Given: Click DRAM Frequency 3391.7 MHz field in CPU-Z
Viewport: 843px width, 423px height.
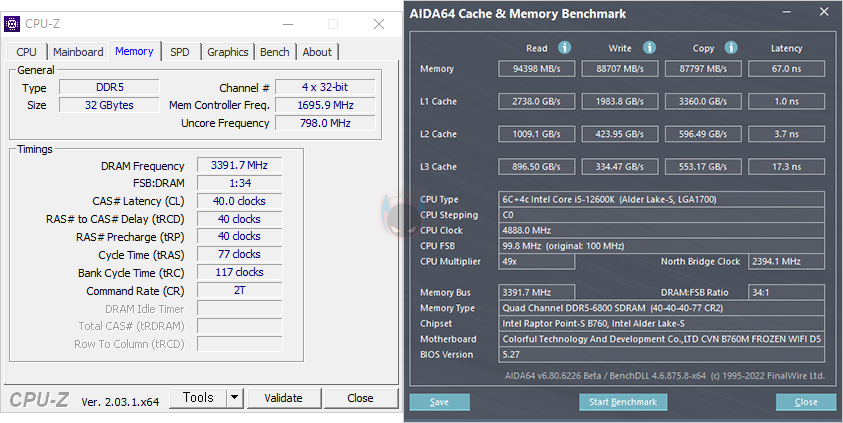Looking at the screenshot, I should [x=239, y=166].
